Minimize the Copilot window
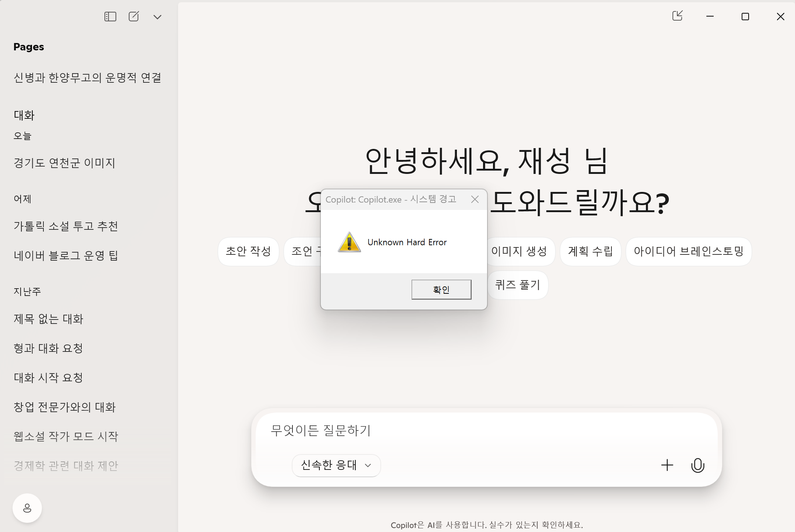The width and height of the screenshot is (795, 532). pyautogui.click(x=710, y=16)
